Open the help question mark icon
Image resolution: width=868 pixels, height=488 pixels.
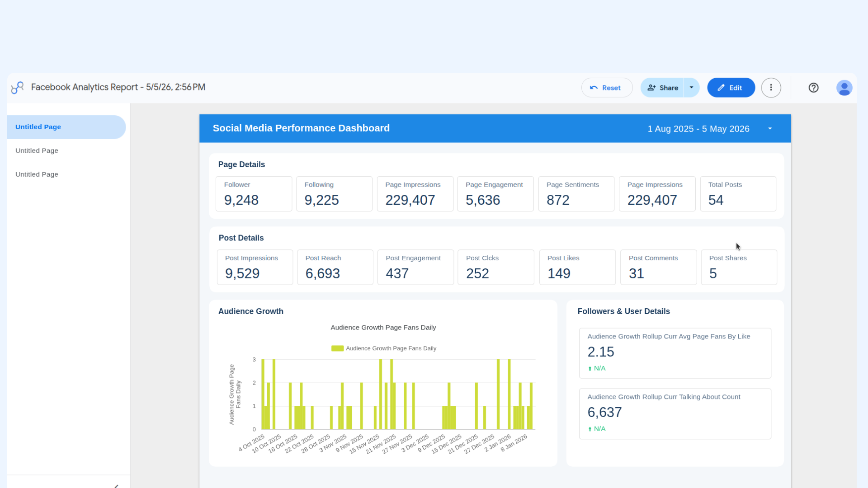pyautogui.click(x=813, y=88)
